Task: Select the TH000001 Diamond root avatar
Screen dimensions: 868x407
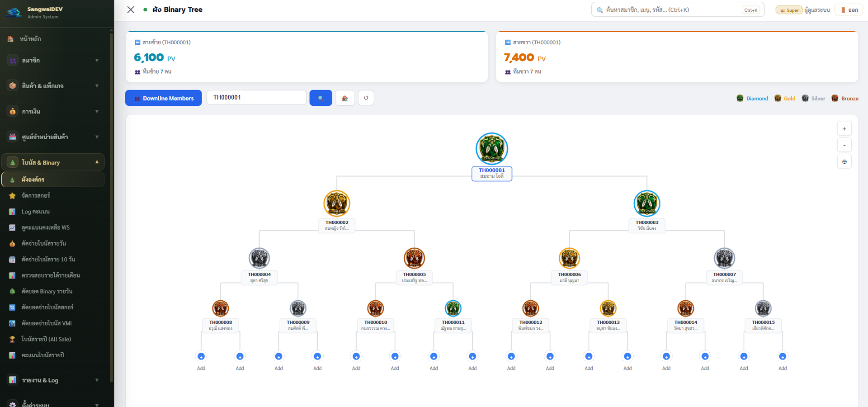Action: pos(492,148)
